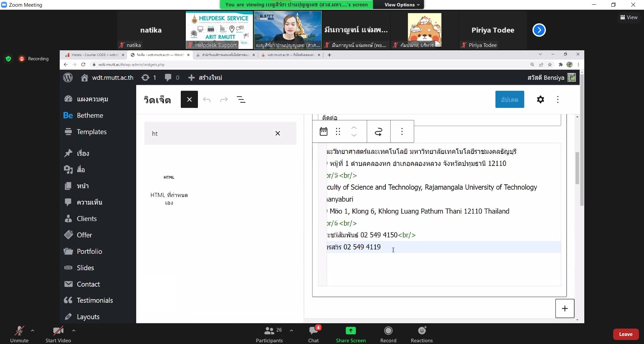Click the redo arrow in widgets editor
This screenshot has width=644, height=344.
click(x=224, y=100)
